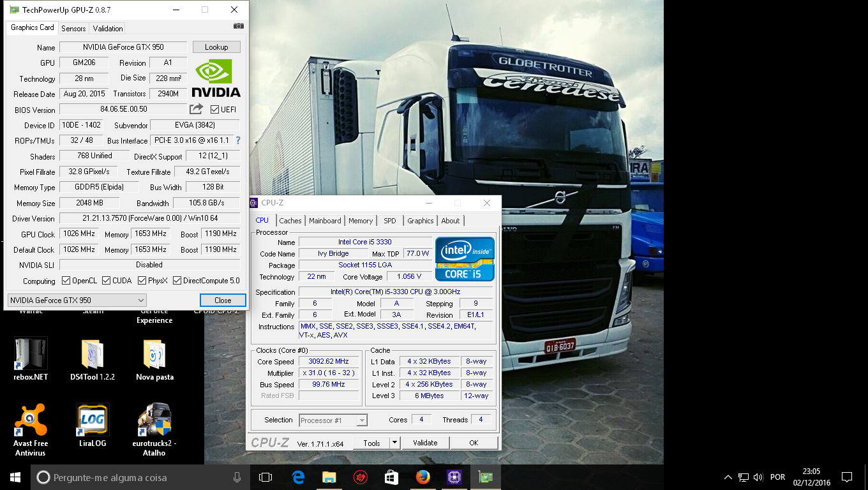The height and width of the screenshot is (490, 868).
Task: Click the Subvendor field EVGA (3842)
Action: (195, 125)
